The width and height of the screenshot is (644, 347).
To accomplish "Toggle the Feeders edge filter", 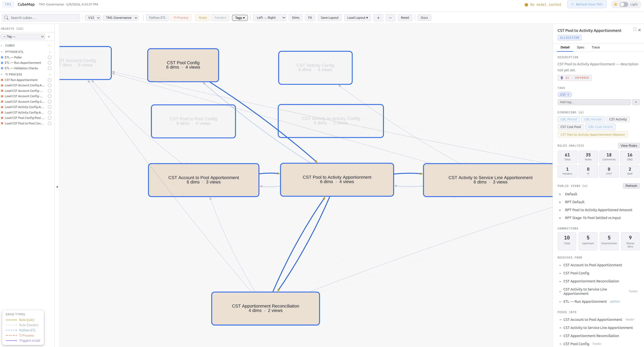I will point(221,18).
